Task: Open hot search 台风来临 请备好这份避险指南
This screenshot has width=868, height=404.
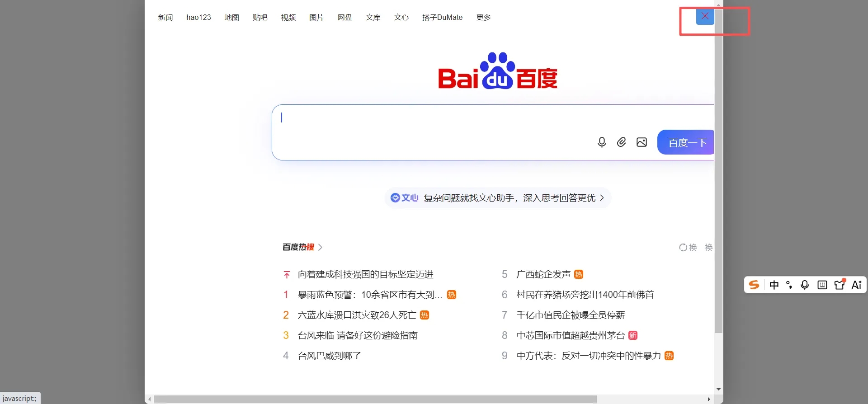Action: tap(358, 335)
